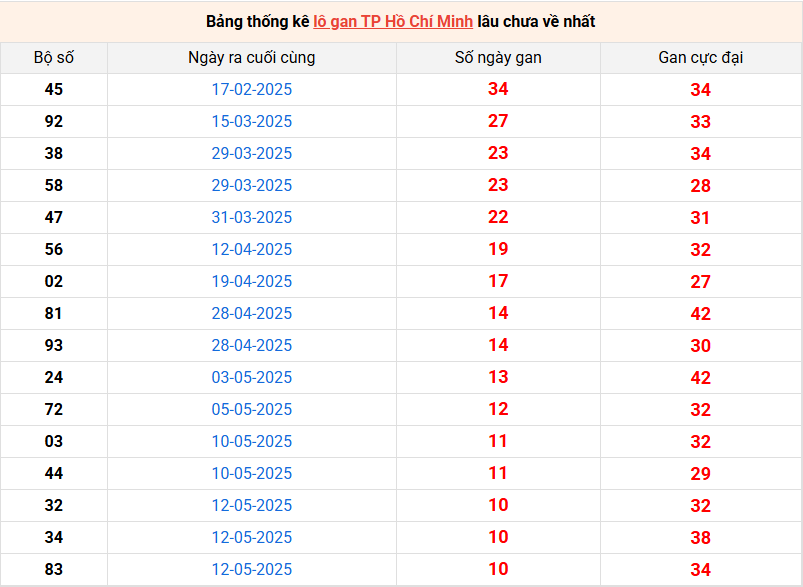
Task: Click number 81 in the Bộ số column
Action: 54,314
